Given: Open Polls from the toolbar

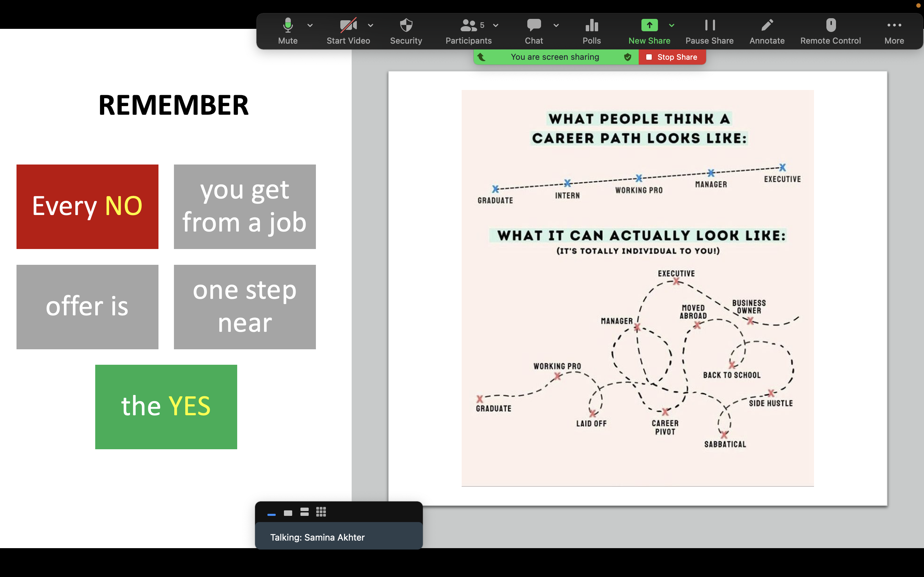Looking at the screenshot, I should [x=592, y=31].
